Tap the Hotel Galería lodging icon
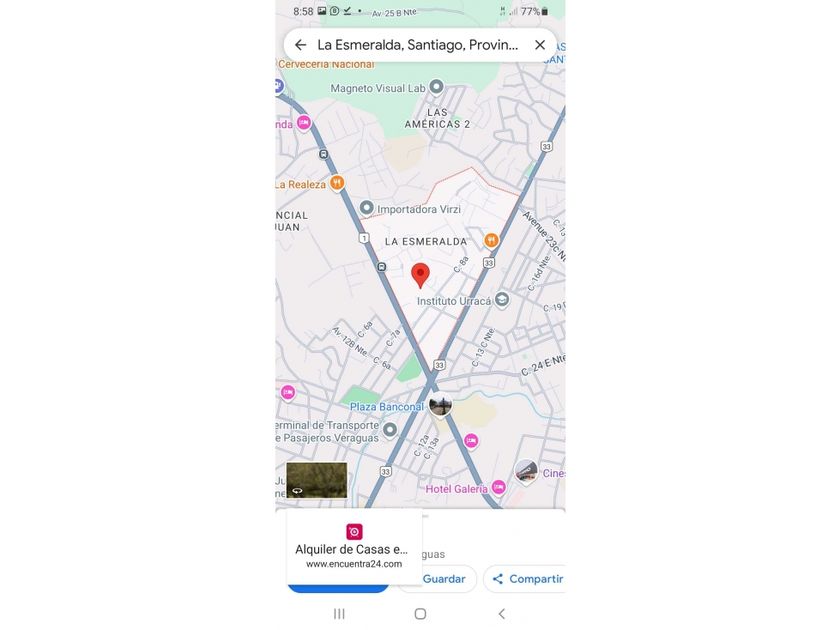The image size is (840, 630). pos(499,488)
